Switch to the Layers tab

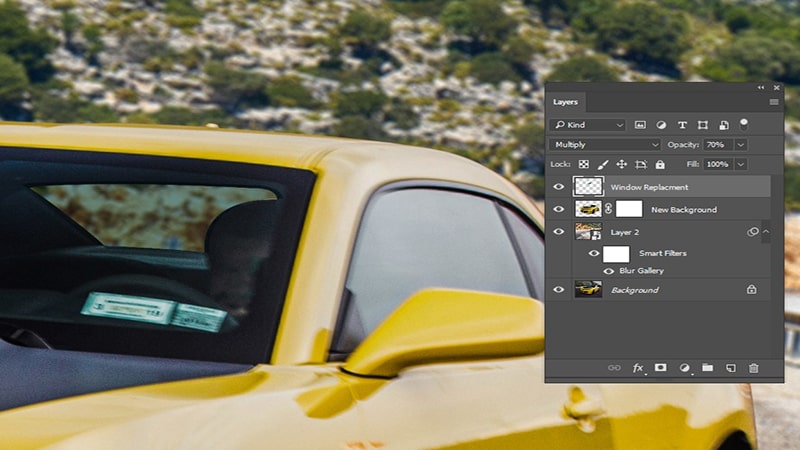click(x=565, y=102)
